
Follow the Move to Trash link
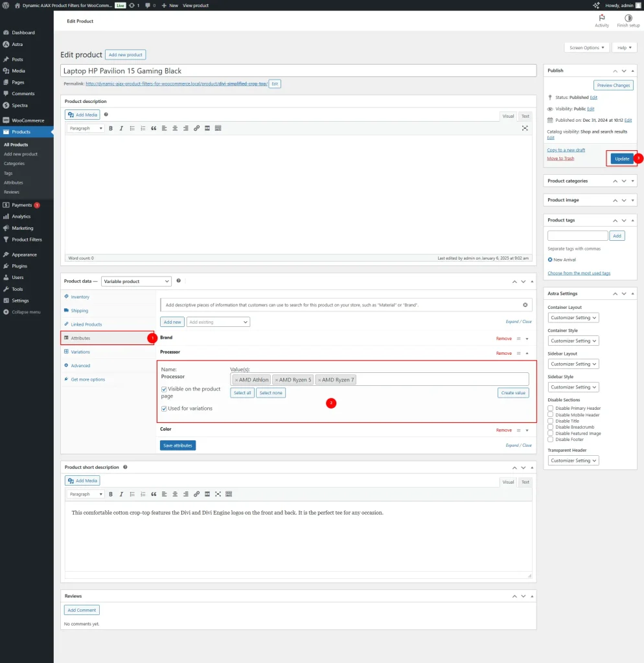(560, 159)
